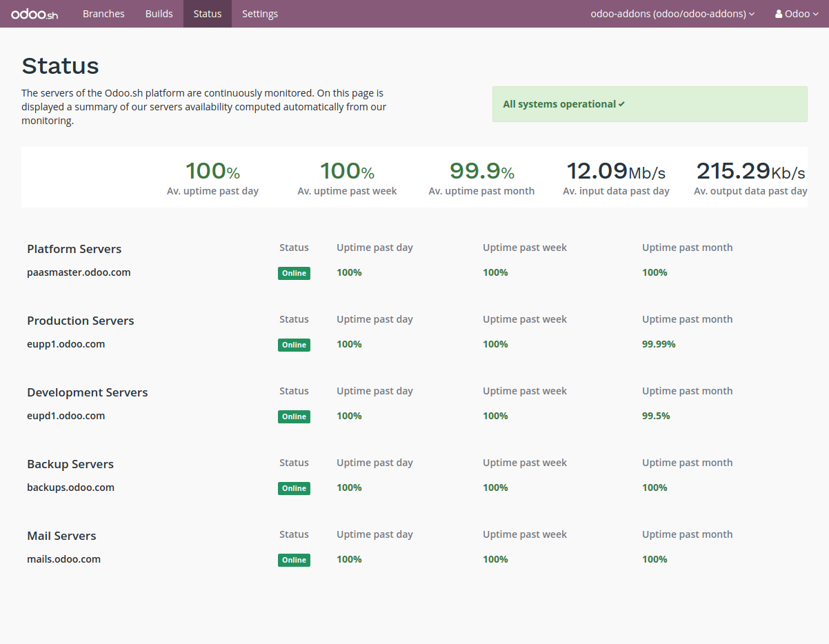Click the Odoo.sh logo

(x=34, y=14)
